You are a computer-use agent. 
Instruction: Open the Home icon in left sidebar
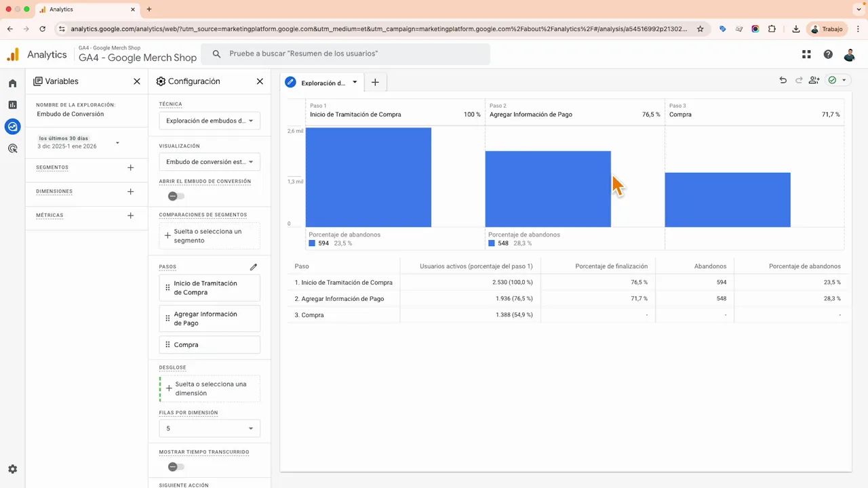point(12,83)
